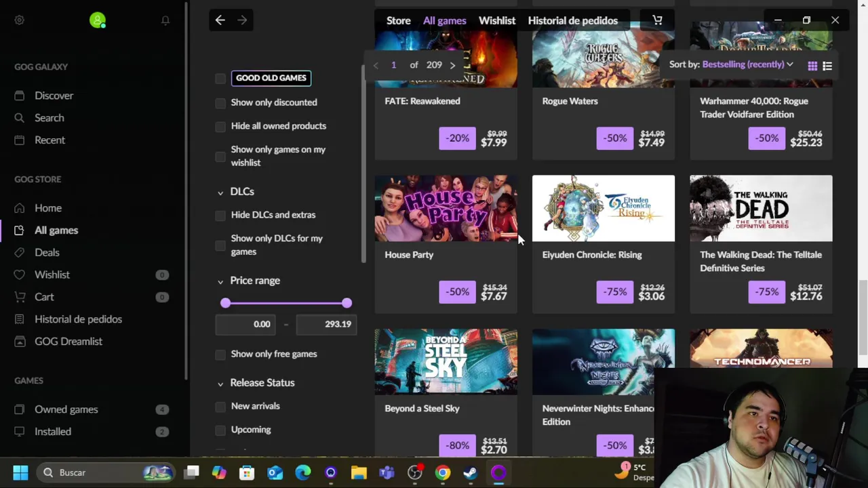Click the Cart icon in the sidebar
Viewport: 868px width, 488px height.
[x=20, y=297]
